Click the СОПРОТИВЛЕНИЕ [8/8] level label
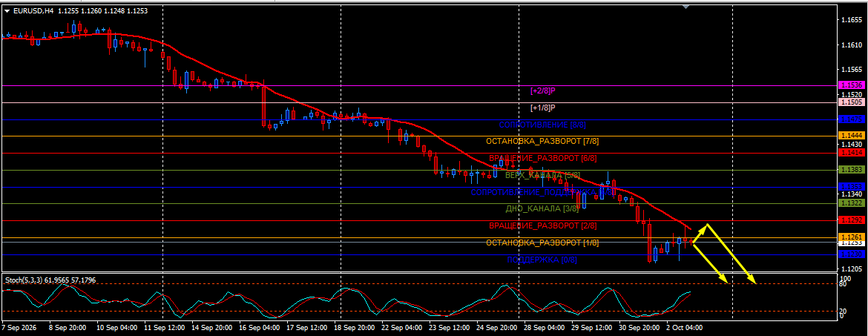This screenshot has width=868, height=336. pos(542,125)
